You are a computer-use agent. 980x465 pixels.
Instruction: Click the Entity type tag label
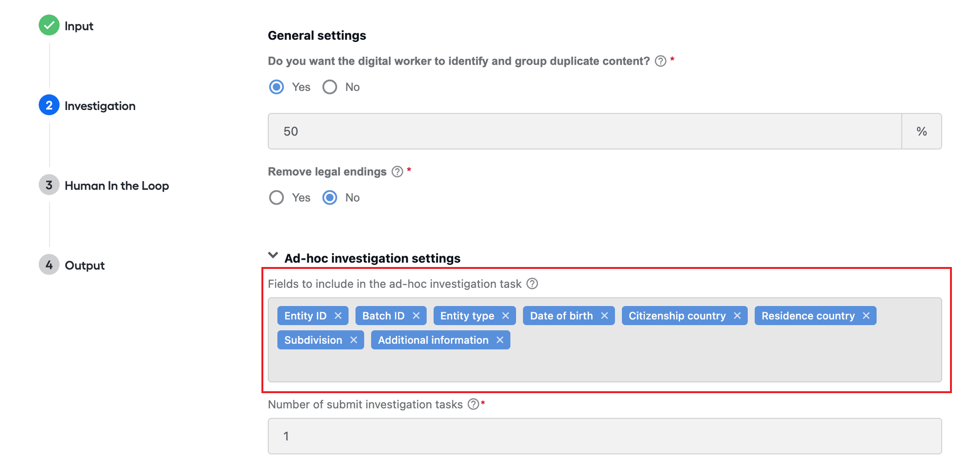pos(467,316)
